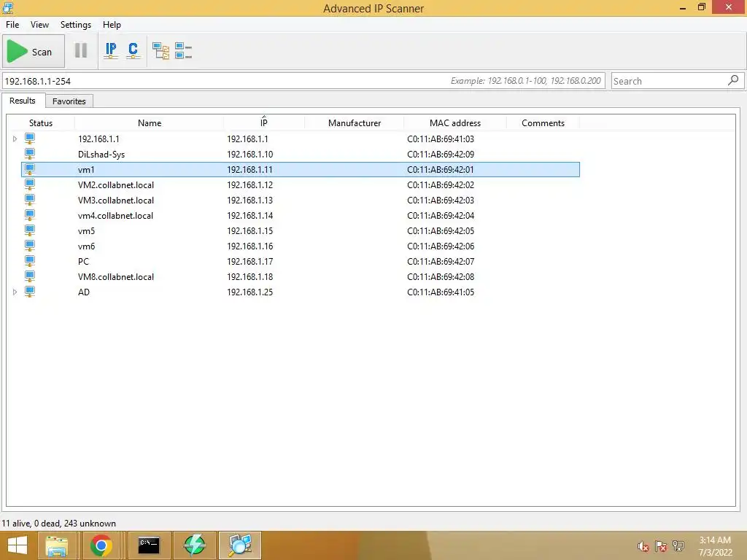Click MAC address C0:11:AB:69:42:01
747x560 pixels.
coord(440,169)
